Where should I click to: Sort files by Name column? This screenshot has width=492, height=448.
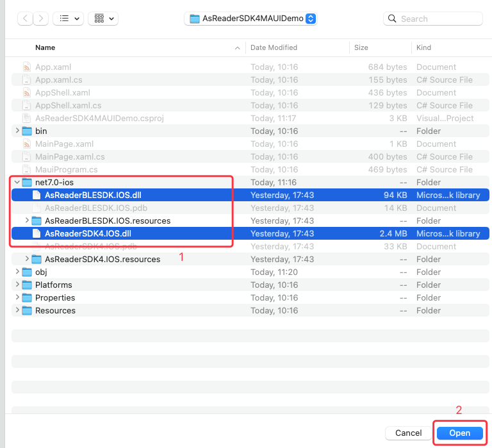click(x=45, y=47)
